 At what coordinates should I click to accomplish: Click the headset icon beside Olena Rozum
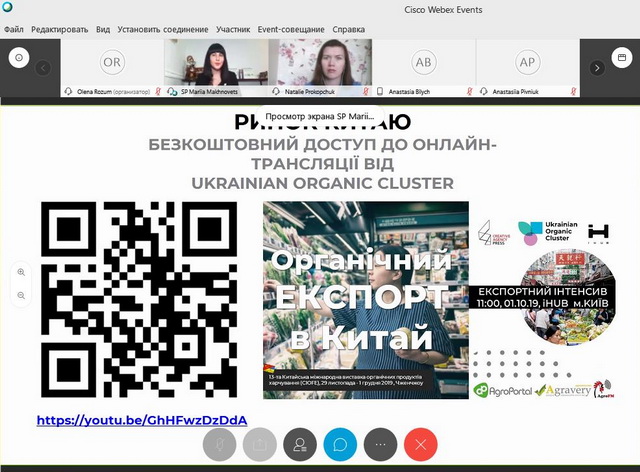(69, 91)
